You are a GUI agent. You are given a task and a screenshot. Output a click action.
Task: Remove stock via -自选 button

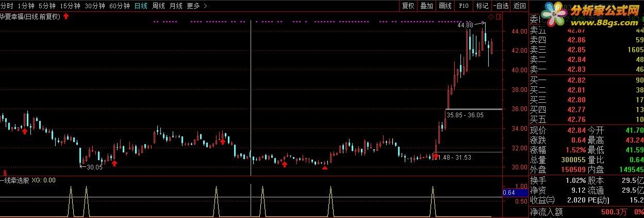coord(501,6)
